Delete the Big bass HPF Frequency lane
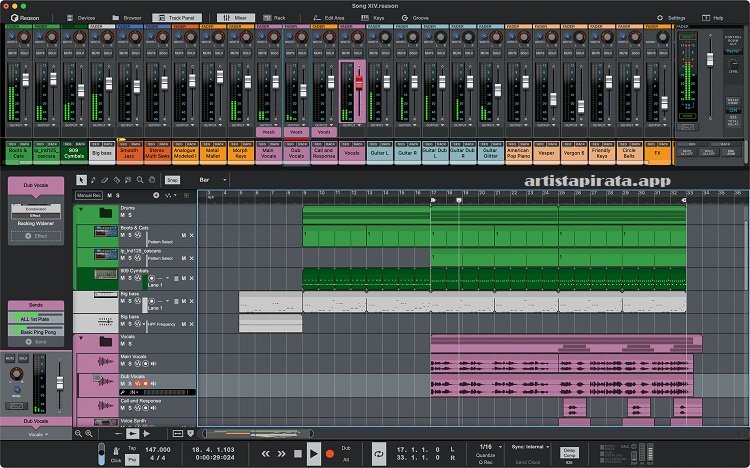750x468 pixels. pos(191,324)
